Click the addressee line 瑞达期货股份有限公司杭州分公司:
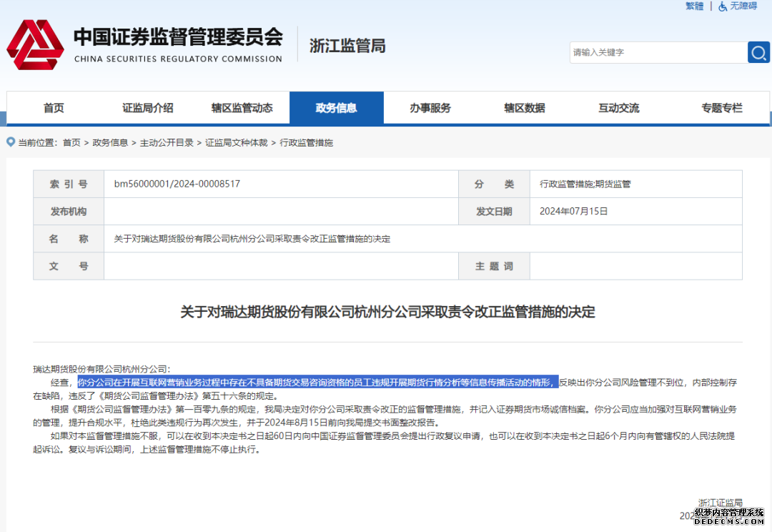 (102, 369)
